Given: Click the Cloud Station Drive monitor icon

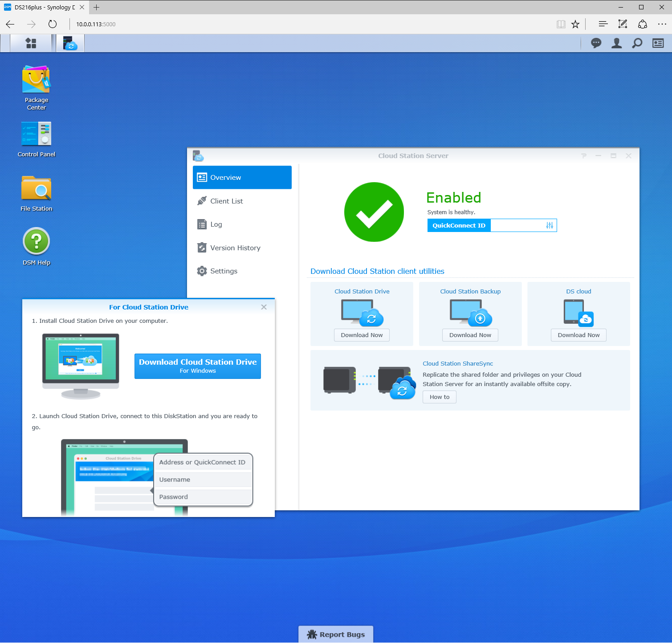Looking at the screenshot, I should (x=362, y=313).
